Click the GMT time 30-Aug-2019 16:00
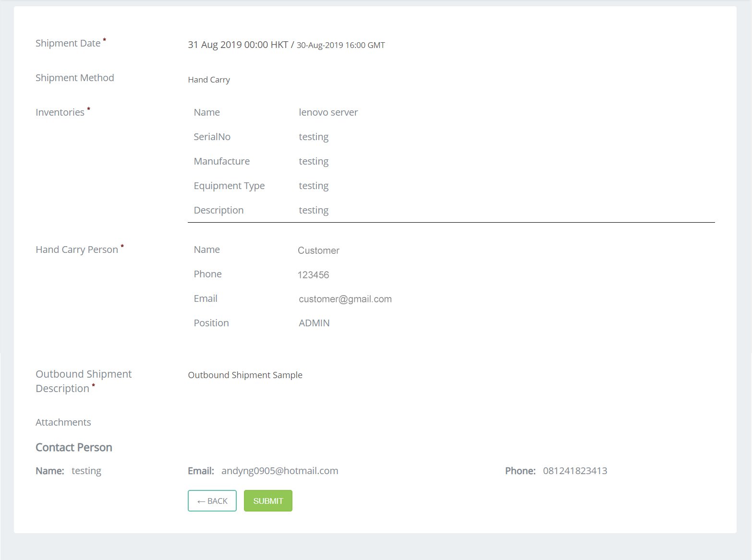752x560 pixels. click(340, 45)
